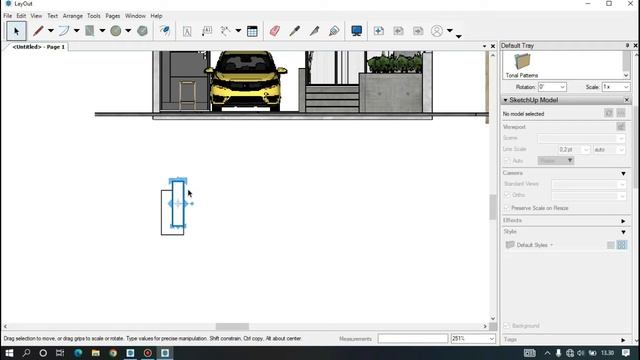
Task: Open the Line tool dropdown arrow
Action: [x=51, y=31]
